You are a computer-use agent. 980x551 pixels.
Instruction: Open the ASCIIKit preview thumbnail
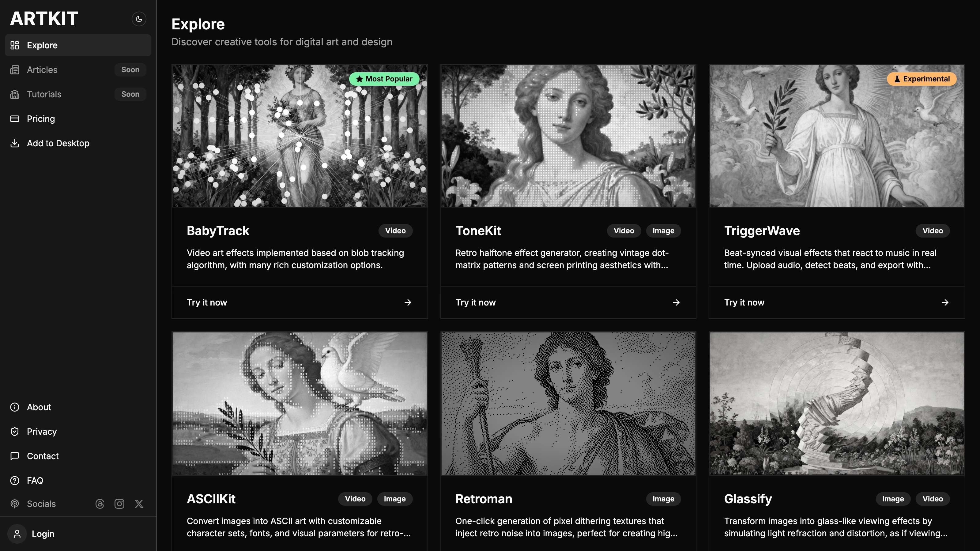coord(300,403)
